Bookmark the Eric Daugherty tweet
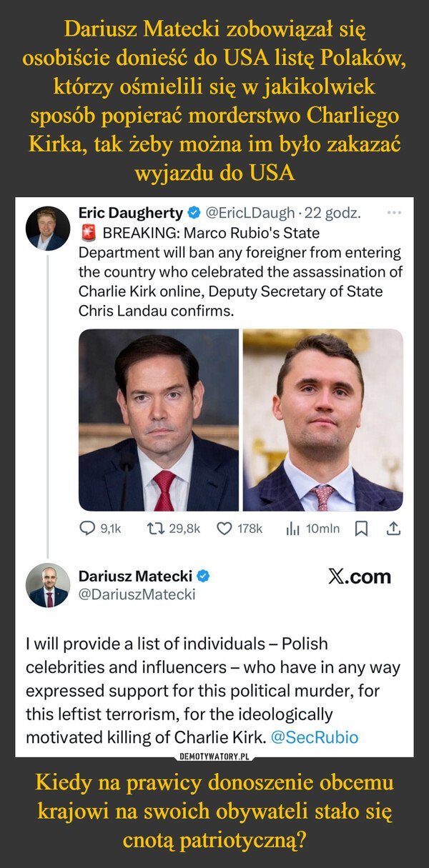The image size is (429, 868). [362, 529]
